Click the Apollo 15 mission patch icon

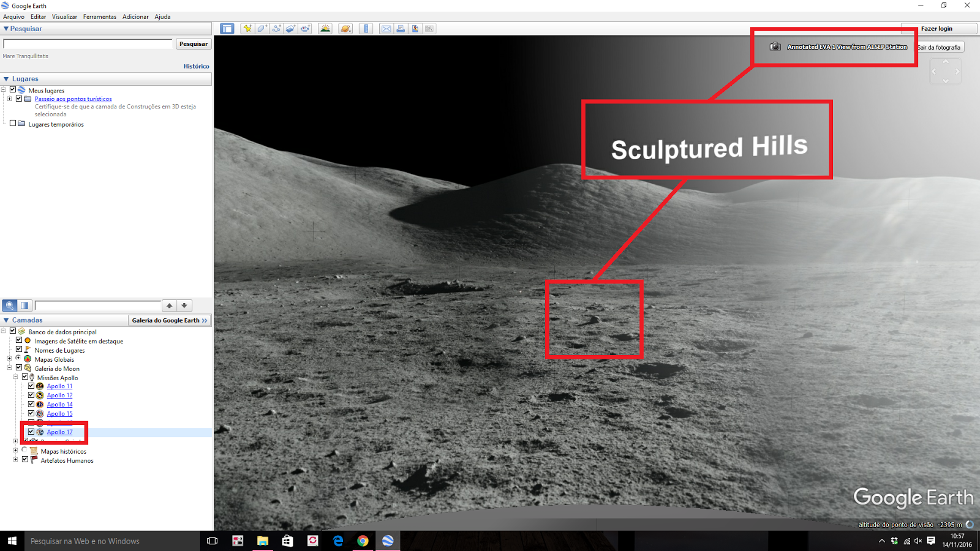point(40,414)
